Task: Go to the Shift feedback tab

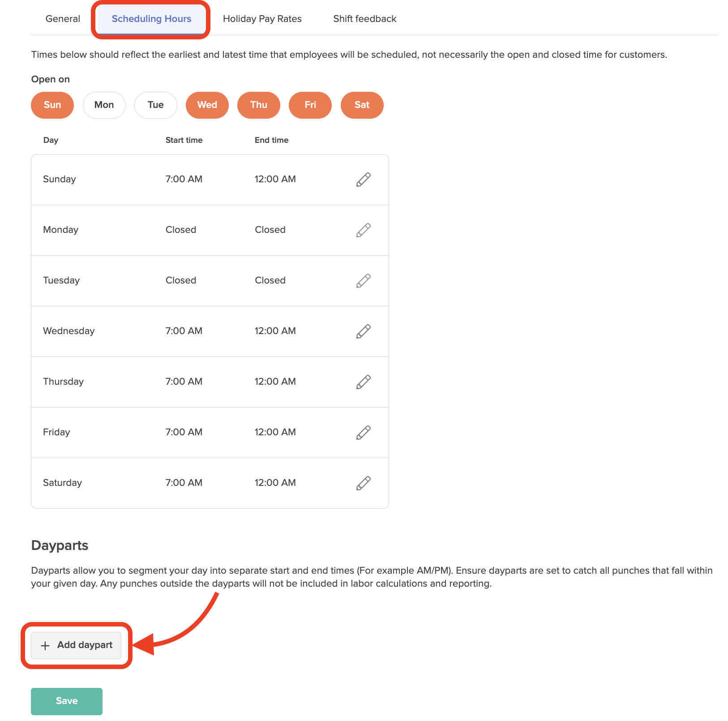Action: (365, 19)
